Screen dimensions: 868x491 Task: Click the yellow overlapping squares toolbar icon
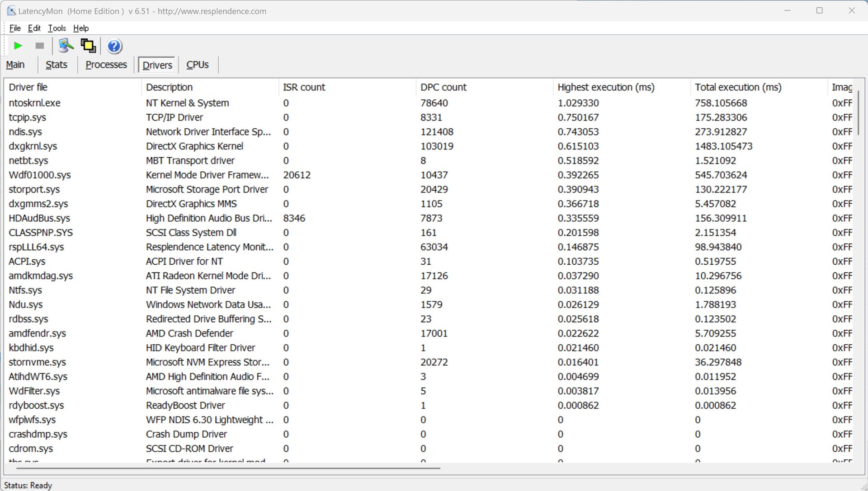pos(88,46)
